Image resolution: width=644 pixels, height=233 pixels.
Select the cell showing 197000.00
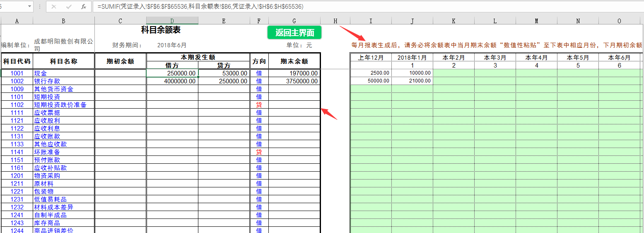point(294,73)
